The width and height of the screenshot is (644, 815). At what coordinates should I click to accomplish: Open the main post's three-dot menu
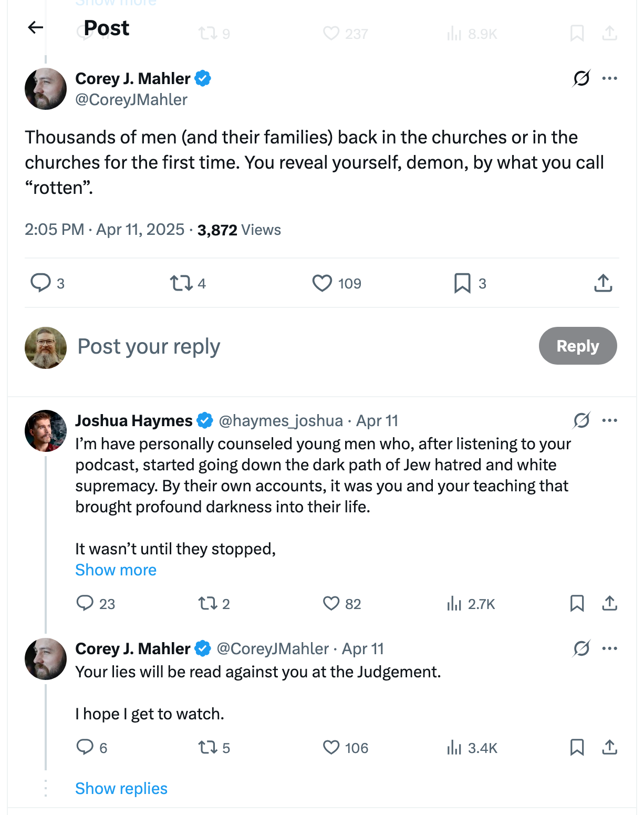pyautogui.click(x=609, y=78)
